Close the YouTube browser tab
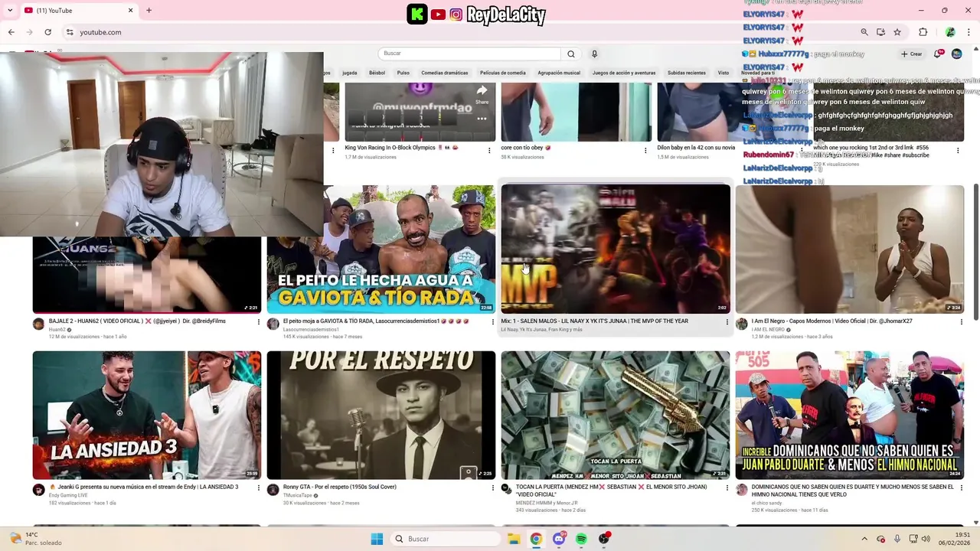Image resolution: width=980 pixels, height=551 pixels. [x=130, y=10]
